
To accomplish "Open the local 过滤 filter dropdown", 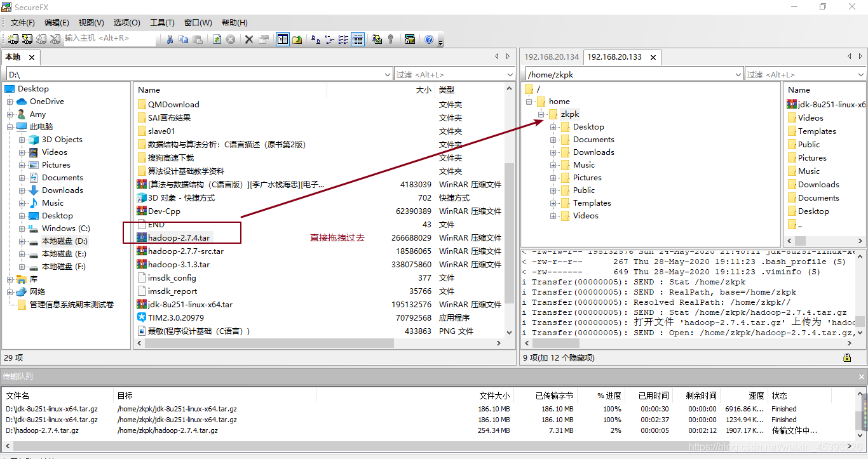I will click(510, 74).
